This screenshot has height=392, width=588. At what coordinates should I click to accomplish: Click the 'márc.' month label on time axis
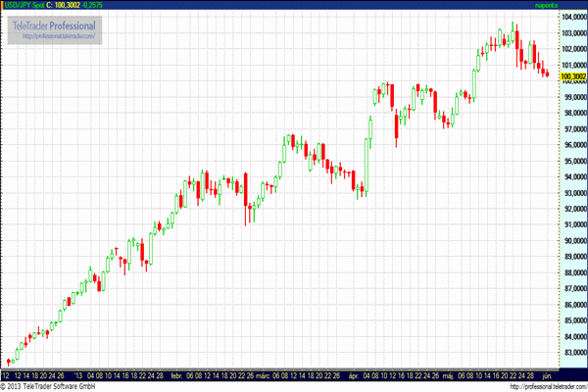click(263, 374)
